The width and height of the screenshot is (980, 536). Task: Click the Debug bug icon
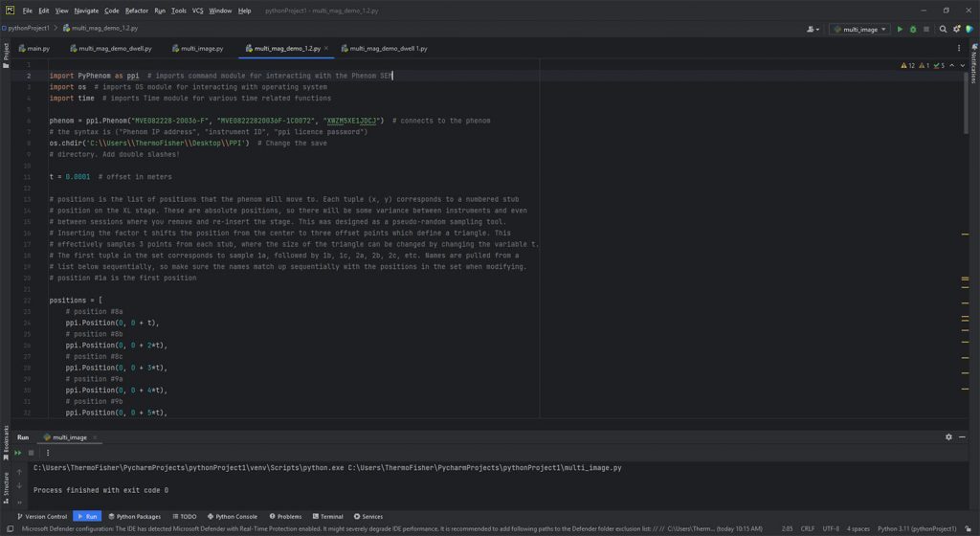914,30
